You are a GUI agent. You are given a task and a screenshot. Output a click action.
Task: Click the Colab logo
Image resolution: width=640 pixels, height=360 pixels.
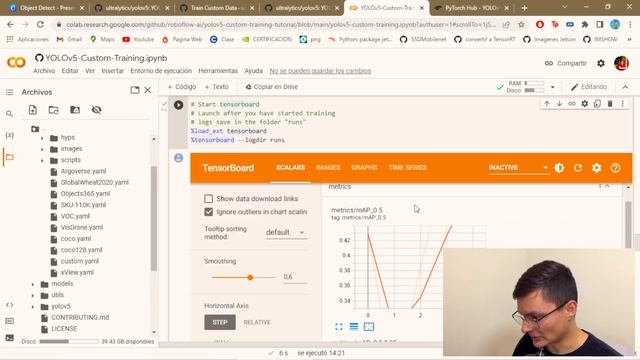coord(16,62)
